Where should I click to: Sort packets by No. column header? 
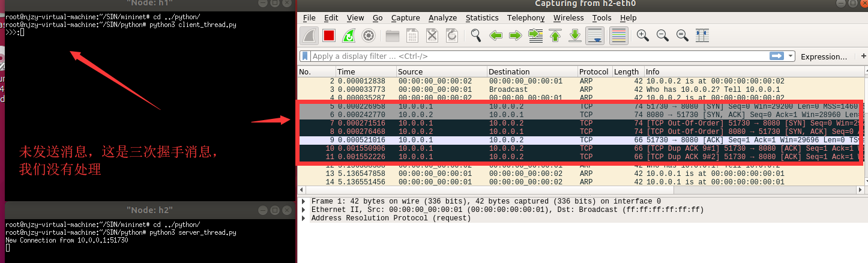pos(316,71)
